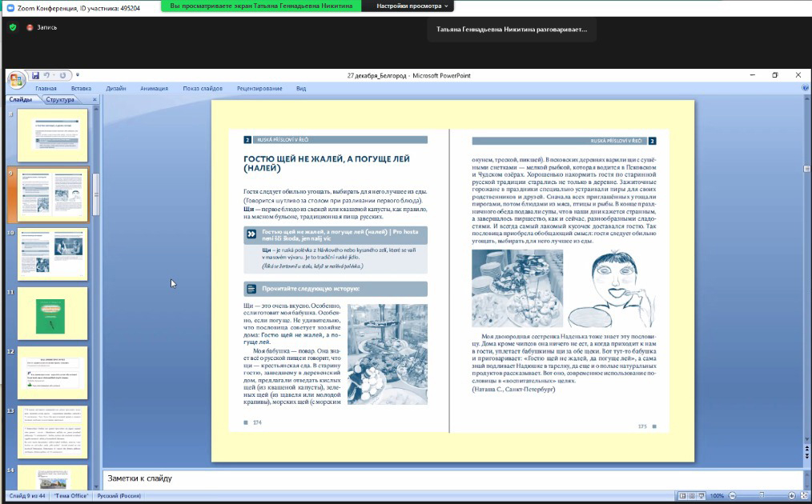The height and width of the screenshot is (504, 812).
Task: Click the speaker talking notification in Zoom
Action: click(x=512, y=30)
